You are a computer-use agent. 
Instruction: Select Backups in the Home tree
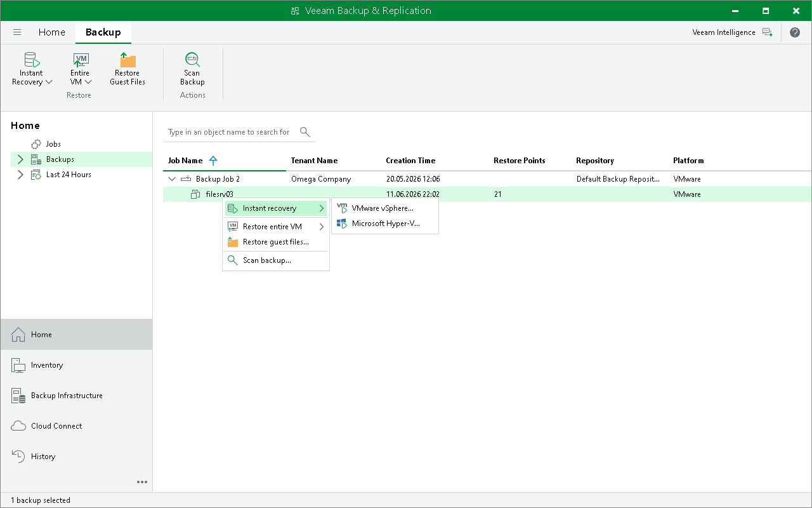(x=60, y=159)
